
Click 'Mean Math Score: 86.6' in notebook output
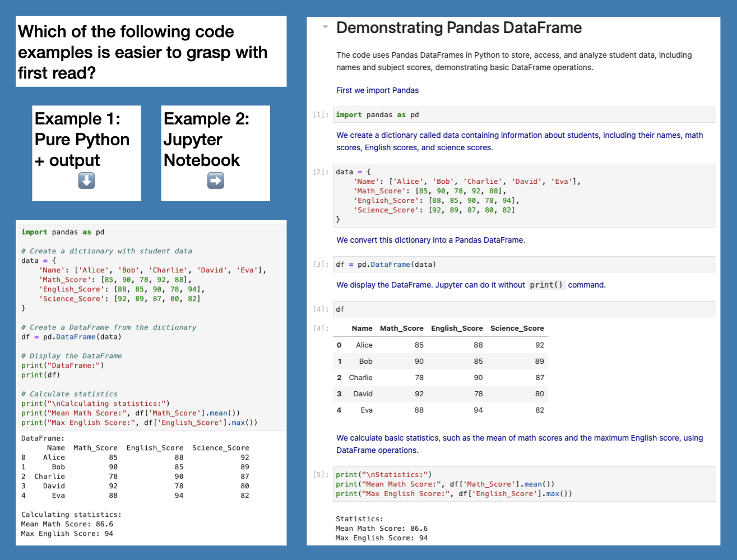[382, 529]
